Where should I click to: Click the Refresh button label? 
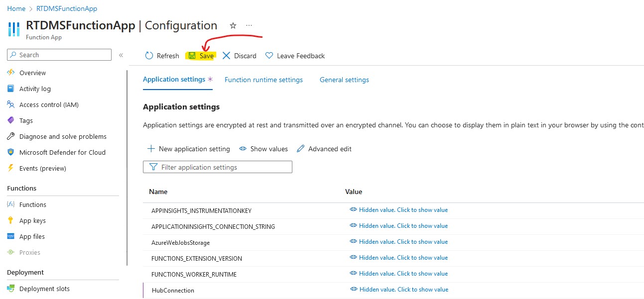coord(168,56)
